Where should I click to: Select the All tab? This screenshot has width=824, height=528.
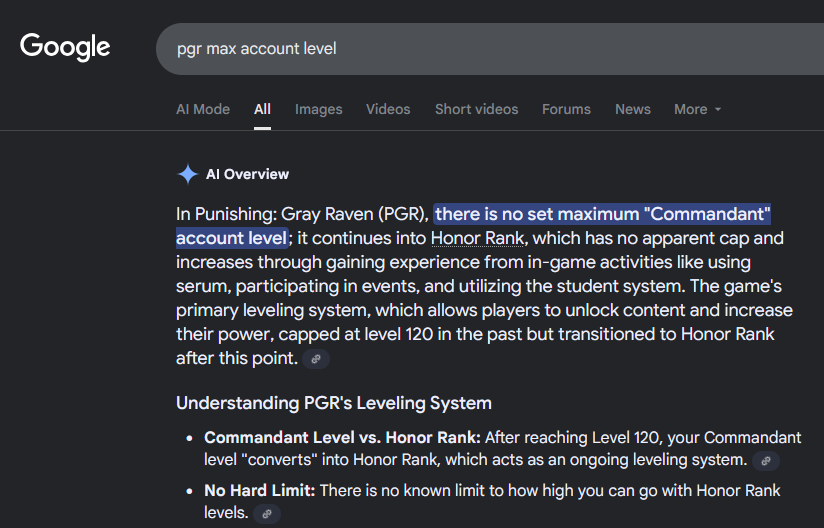(262, 109)
